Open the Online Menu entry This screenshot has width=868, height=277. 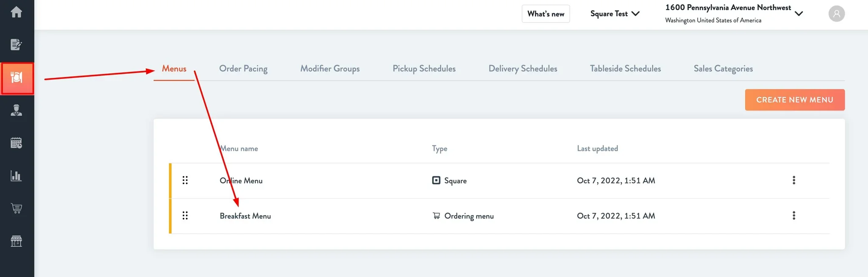(x=241, y=180)
